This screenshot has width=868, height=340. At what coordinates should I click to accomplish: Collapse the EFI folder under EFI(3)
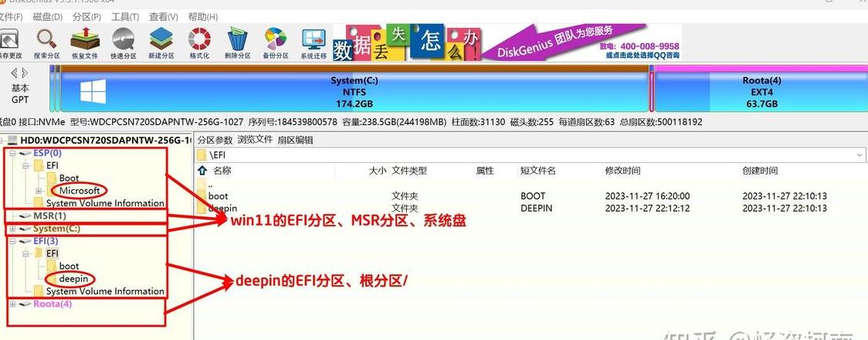point(25,253)
